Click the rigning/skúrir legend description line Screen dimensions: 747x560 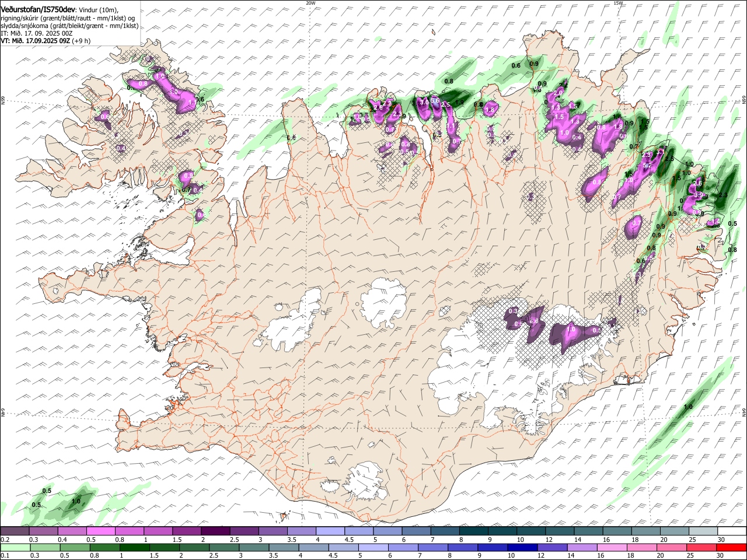coord(68,18)
